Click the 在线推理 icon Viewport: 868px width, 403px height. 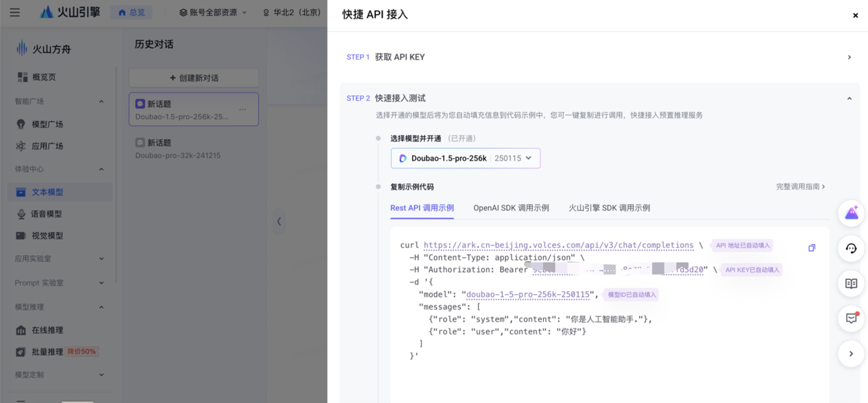[x=21, y=330]
